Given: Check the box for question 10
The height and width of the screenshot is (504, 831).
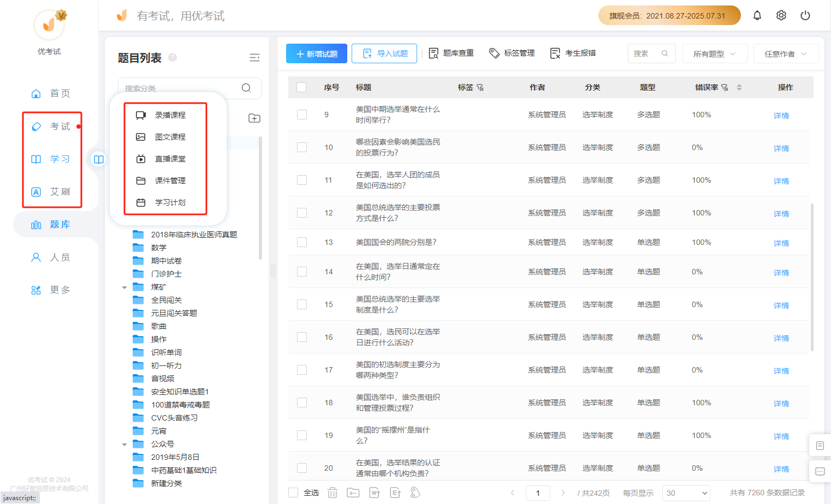Looking at the screenshot, I should pos(302,147).
